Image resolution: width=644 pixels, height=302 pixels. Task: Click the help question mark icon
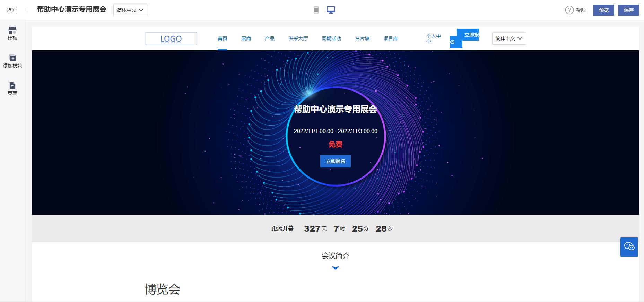coord(569,10)
